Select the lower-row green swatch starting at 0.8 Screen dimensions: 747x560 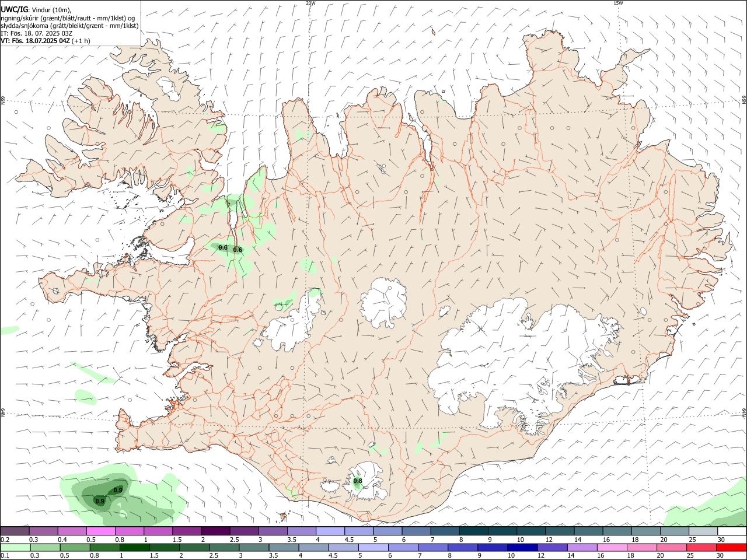click(x=104, y=547)
